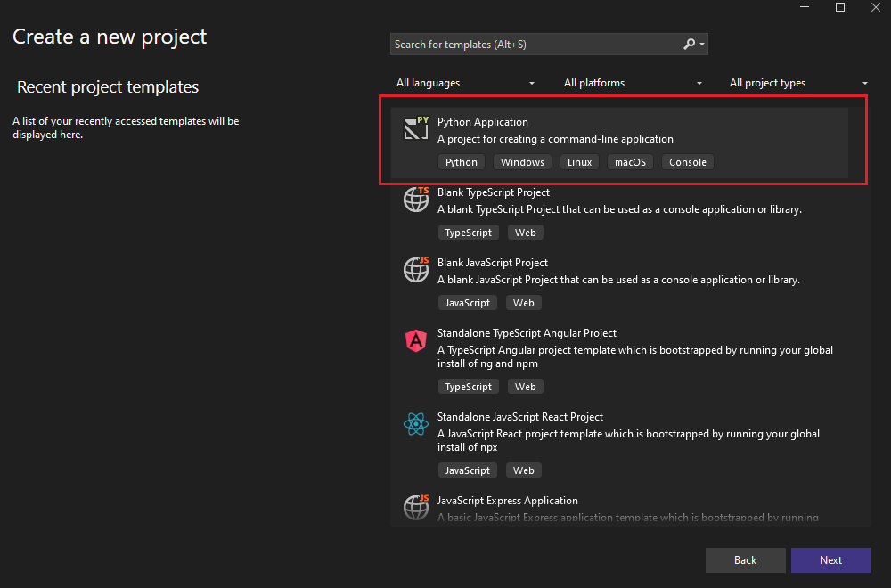Click the Python tag
The width and height of the screenshot is (891, 588).
pyautogui.click(x=462, y=162)
